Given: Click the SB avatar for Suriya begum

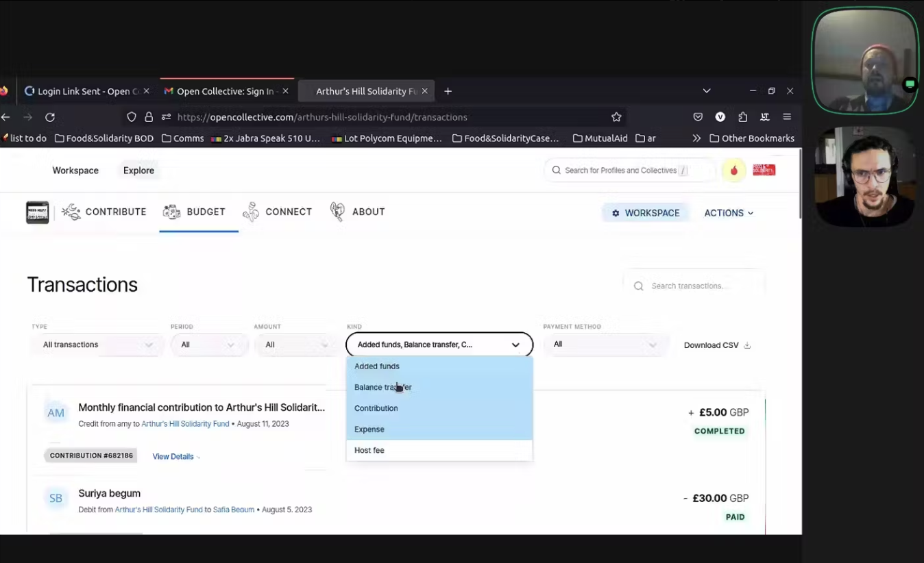Looking at the screenshot, I should pos(56,499).
